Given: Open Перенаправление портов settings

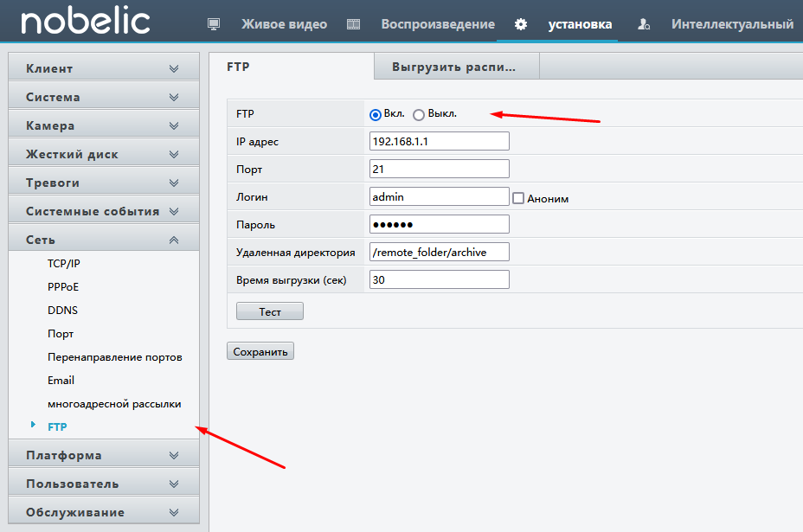Looking at the screenshot, I should point(115,357).
